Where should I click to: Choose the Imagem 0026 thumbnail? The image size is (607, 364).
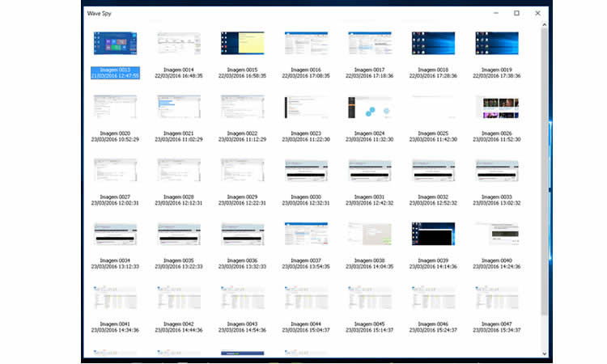point(497,107)
